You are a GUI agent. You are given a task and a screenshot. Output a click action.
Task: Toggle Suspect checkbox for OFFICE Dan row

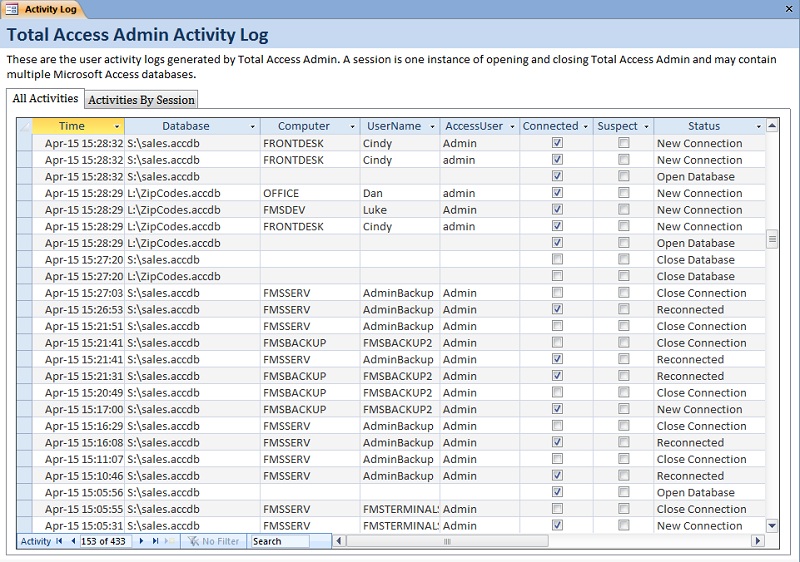623,193
